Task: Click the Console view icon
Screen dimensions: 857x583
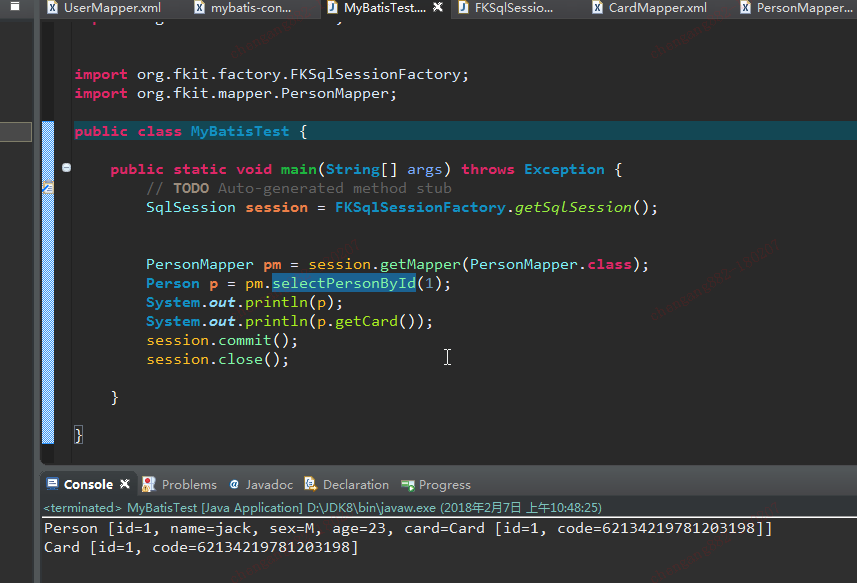Action: (x=52, y=484)
